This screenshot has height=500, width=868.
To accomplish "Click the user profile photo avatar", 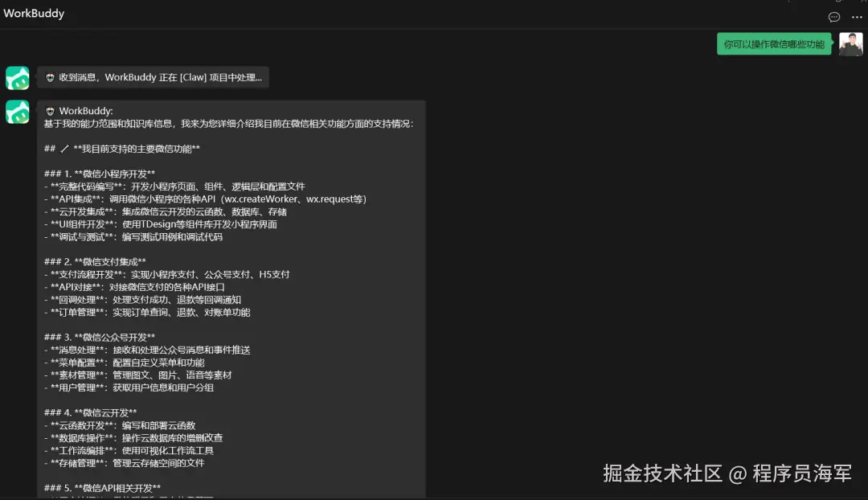I will coord(851,44).
